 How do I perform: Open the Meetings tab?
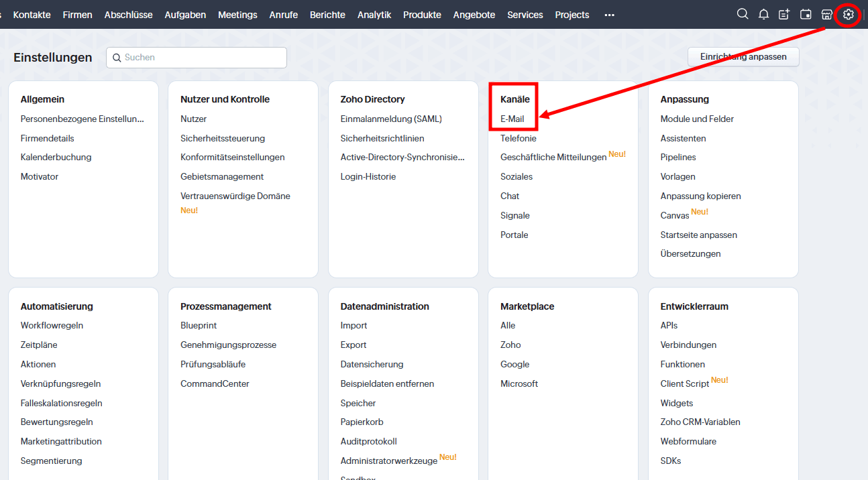tap(237, 15)
